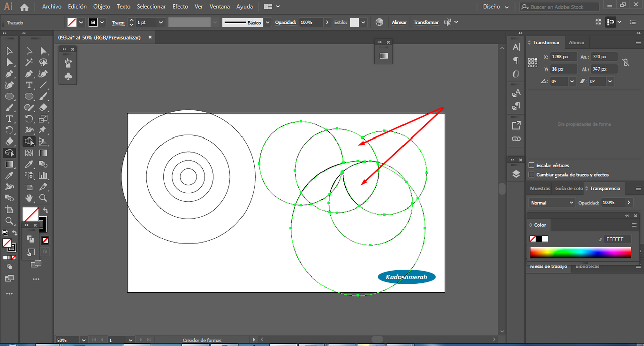Screen dimensions: 644x346
Task: Open the Archivo menu
Action: pos(52,7)
